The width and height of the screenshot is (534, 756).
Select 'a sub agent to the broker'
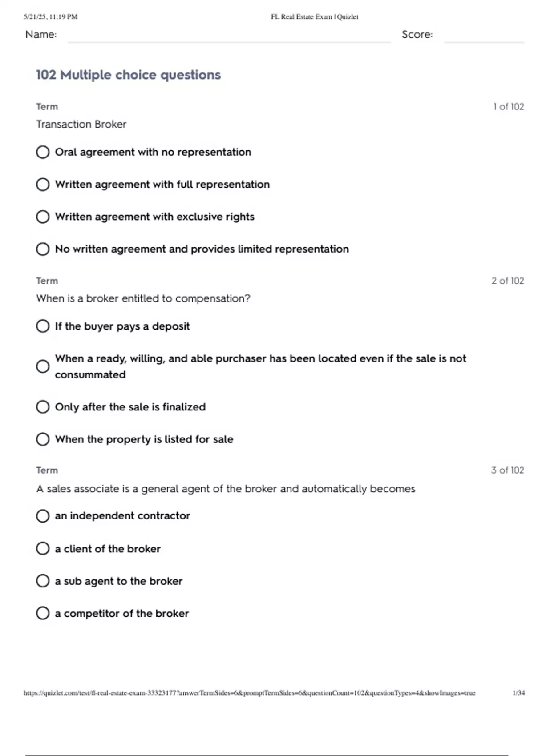pyautogui.click(x=43, y=581)
